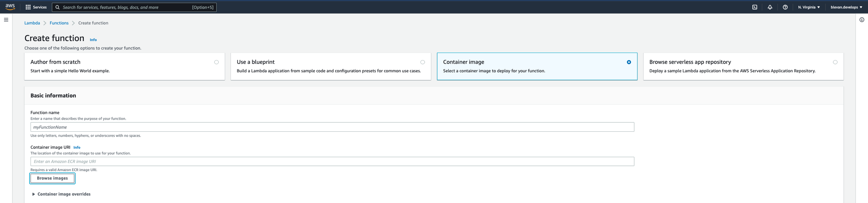Open the notifications bell
The height and width of the screenshot is (203, 868).
coord(770,7)
